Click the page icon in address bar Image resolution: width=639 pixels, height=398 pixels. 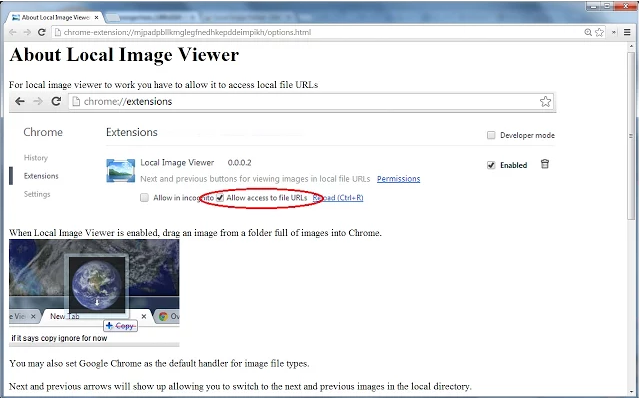pyautogui.click(x=58, y=32)
